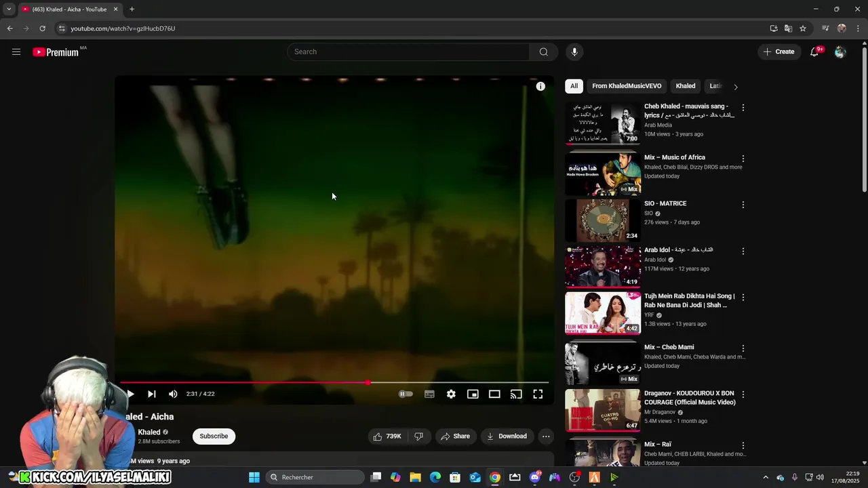
Task: Like the video with 739K likes
Action: tap(387, 436)
